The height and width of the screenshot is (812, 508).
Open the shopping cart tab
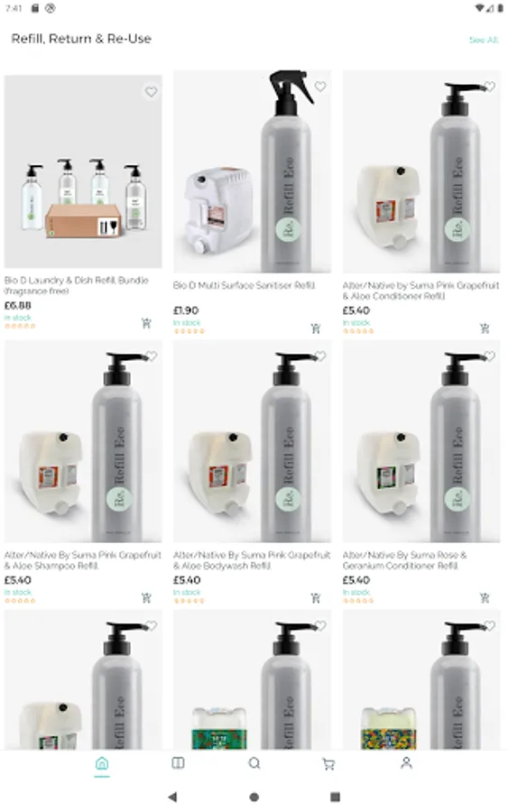point(328,764)
